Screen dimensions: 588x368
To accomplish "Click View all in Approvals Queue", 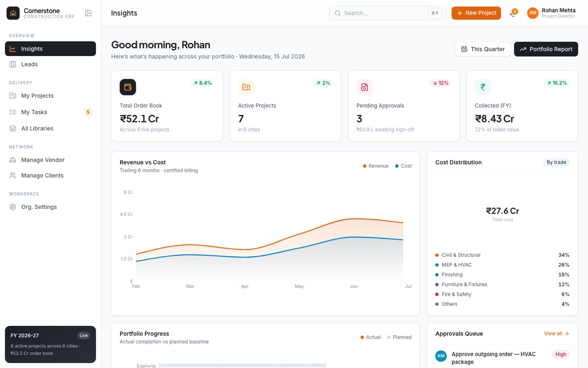I will (556, 334).
